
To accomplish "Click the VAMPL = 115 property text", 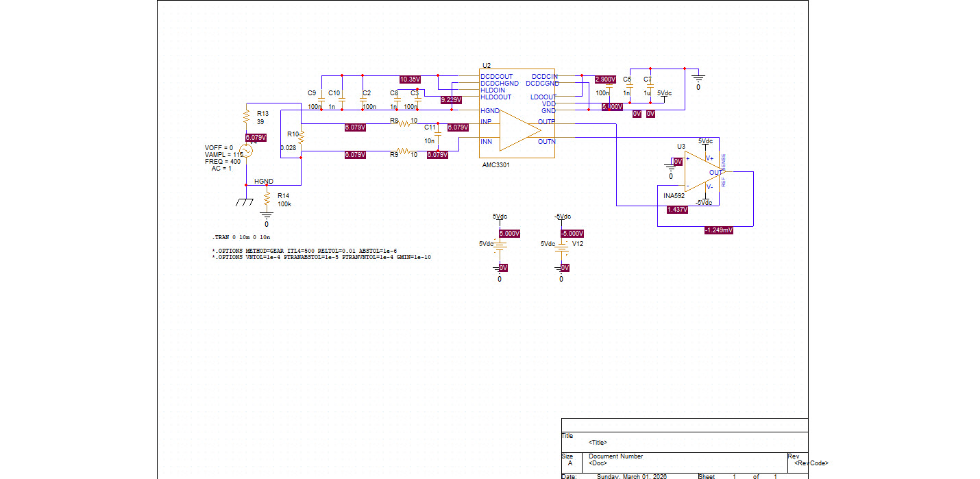I will [224, 154].
